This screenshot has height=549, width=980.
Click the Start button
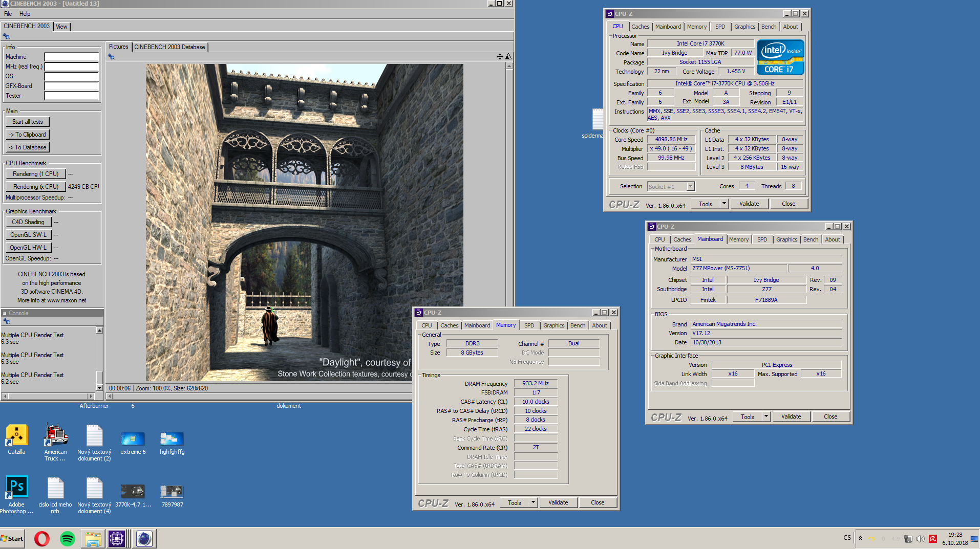[12, 538]
